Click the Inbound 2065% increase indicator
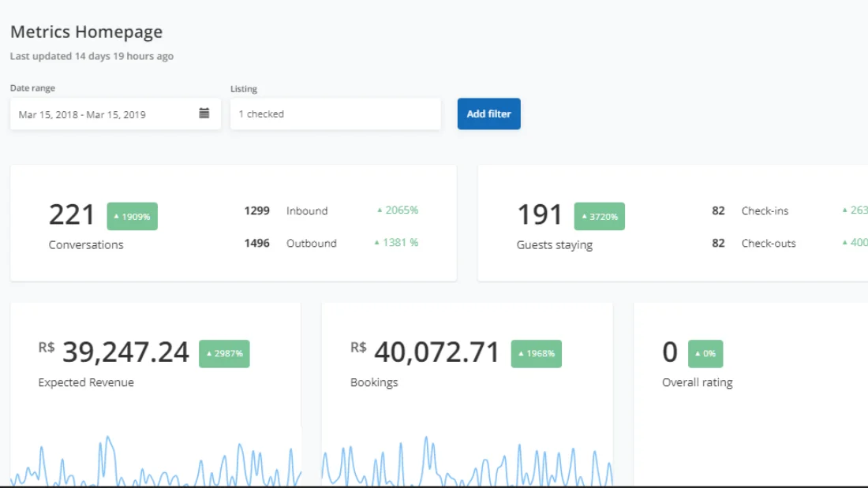868x488 pixels. coord(398,210)
